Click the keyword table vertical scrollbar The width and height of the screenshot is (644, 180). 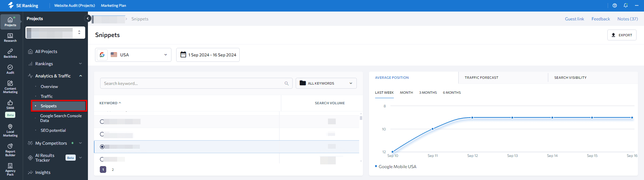(361, 118)
